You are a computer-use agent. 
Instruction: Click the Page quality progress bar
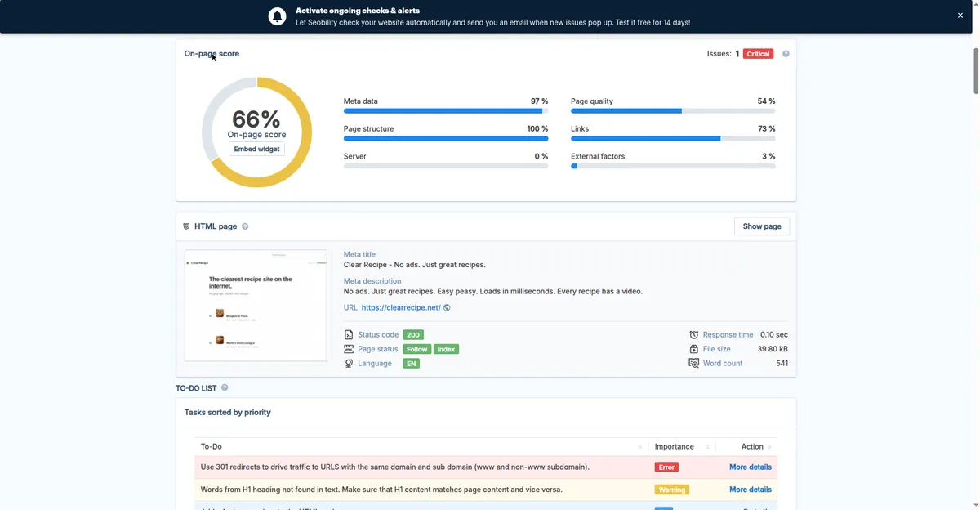(x=673, y=111)
